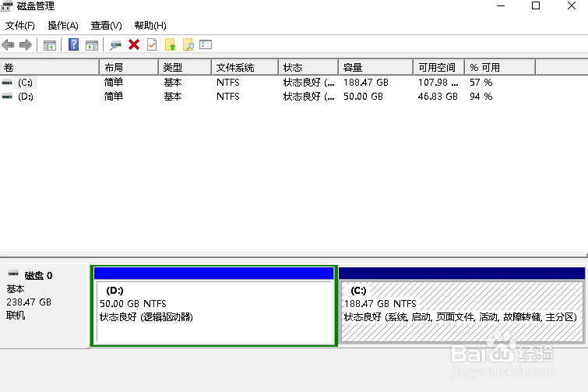Sort by the 卷 column header
The width and height of the screenshot is (588, 392).
[50, 68]
